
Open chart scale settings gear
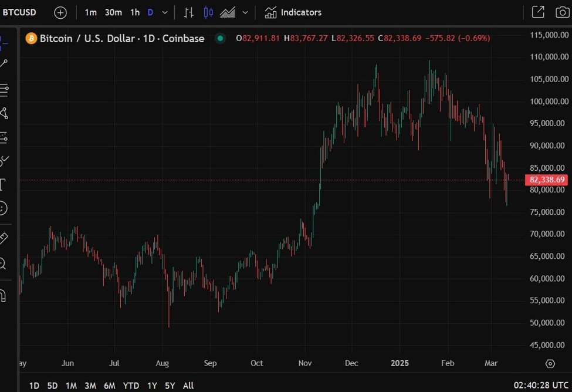550,364
